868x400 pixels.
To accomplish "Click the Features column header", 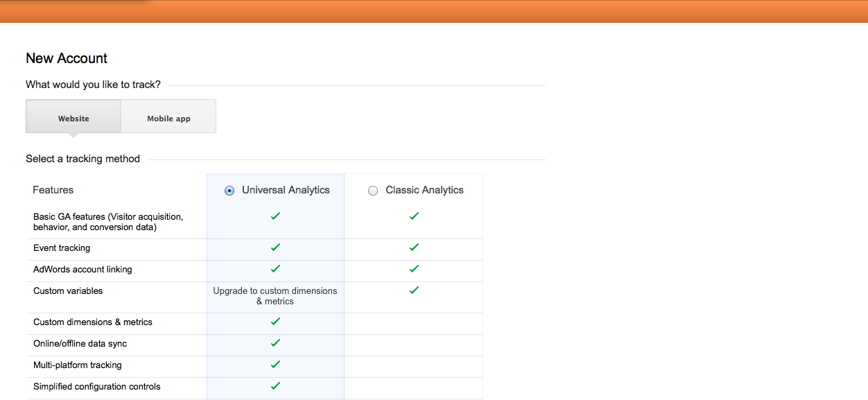I will pos(53,190).
